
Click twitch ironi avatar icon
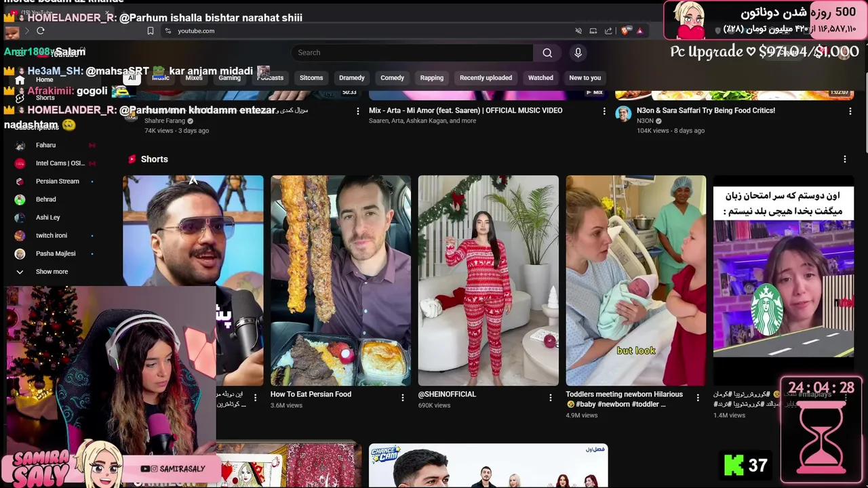click(20, 236)
